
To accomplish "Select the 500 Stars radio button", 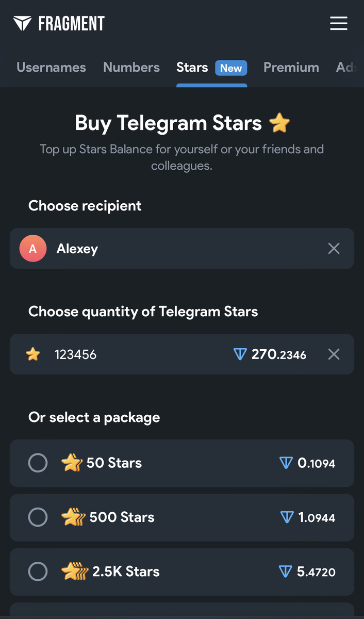I will pyautogui.click(x=38, y=517).
